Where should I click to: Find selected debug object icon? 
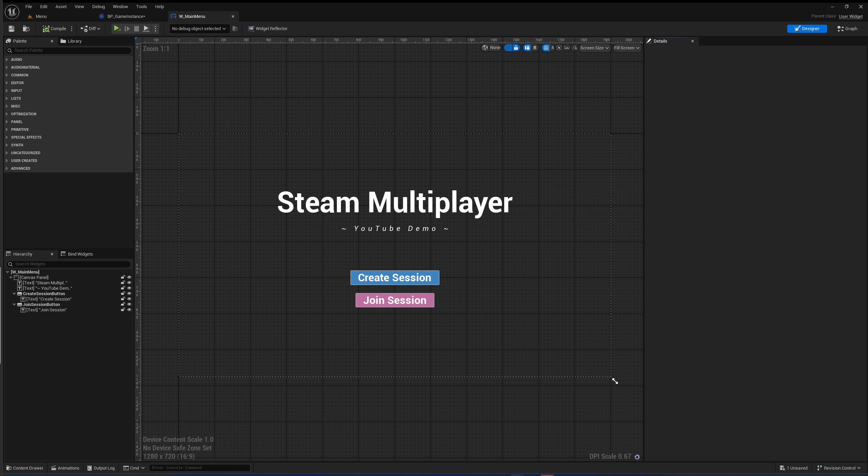pos(235,29)
